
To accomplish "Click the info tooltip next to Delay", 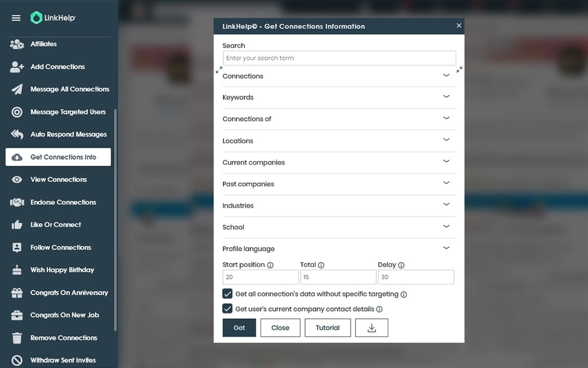I will click(402, 264).
